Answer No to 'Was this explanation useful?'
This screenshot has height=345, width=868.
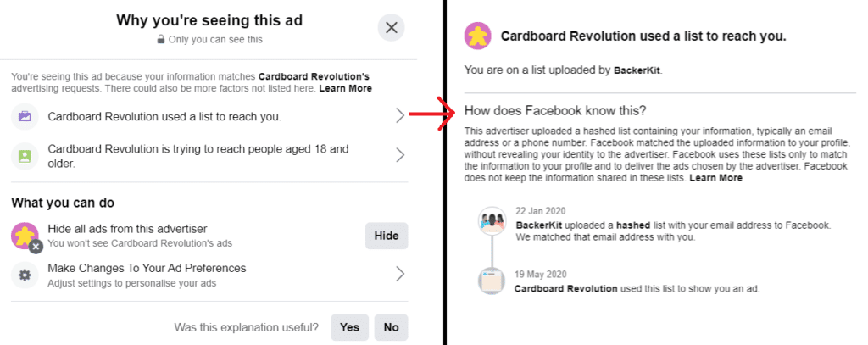(x=391, y=327)
